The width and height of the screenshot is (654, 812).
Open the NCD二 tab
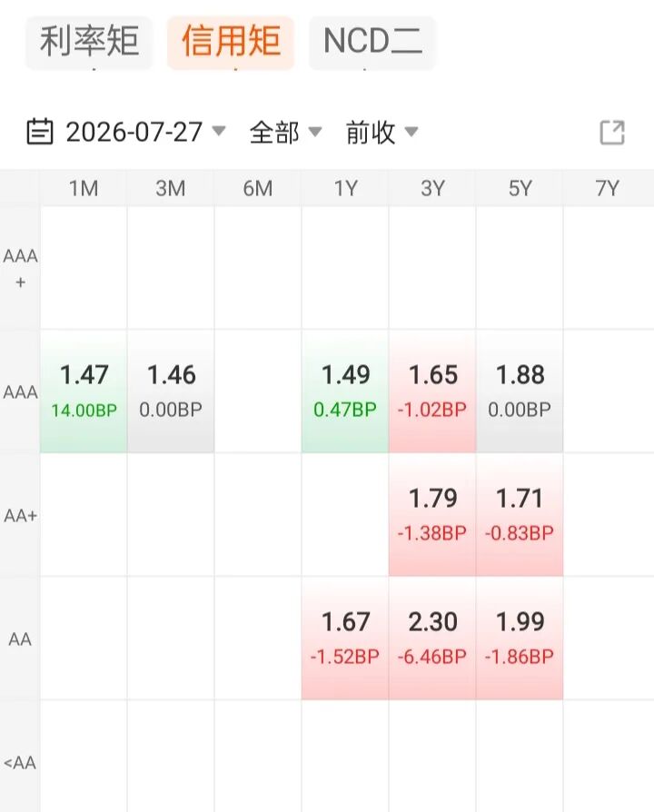[372, 42]
